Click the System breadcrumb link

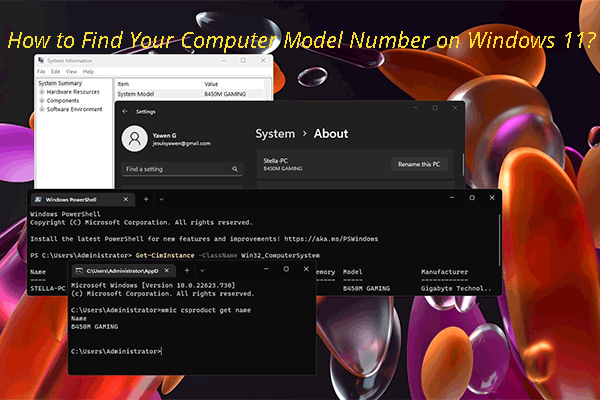click(x=275, y=134)
